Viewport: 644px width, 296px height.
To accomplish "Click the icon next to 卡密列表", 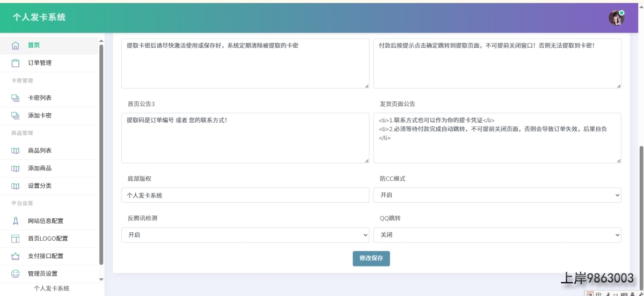I will pyautogui.click(x=16, y=98).
